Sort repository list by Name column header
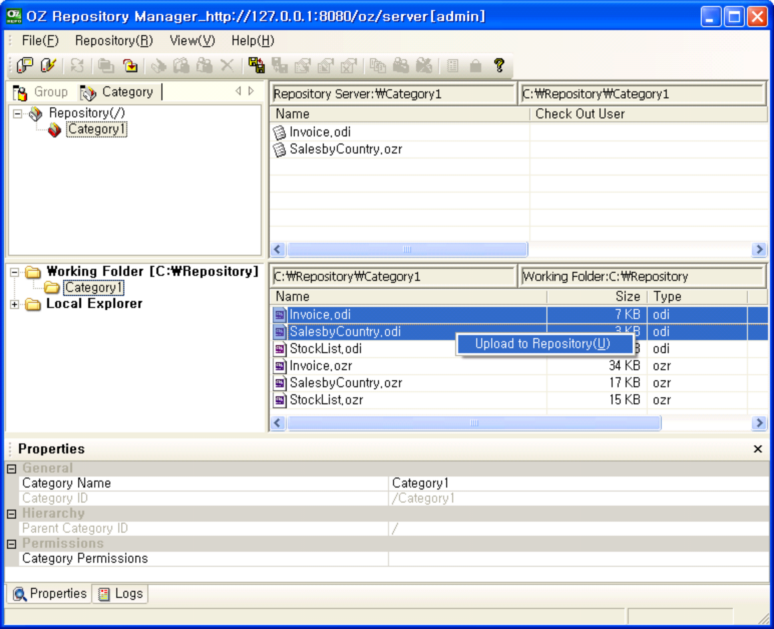This screenshot has height=629, width=774. click(400, 114)
